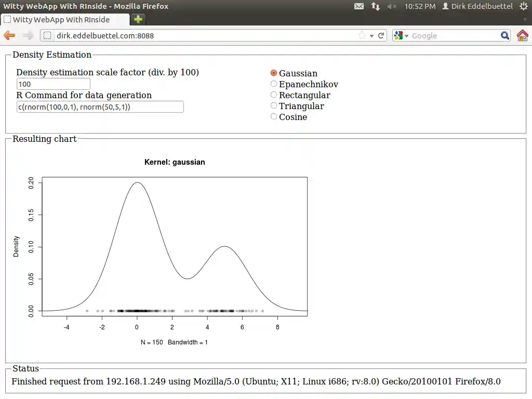Click the 'Density Estimation' group heading

[x=52, y=55]
